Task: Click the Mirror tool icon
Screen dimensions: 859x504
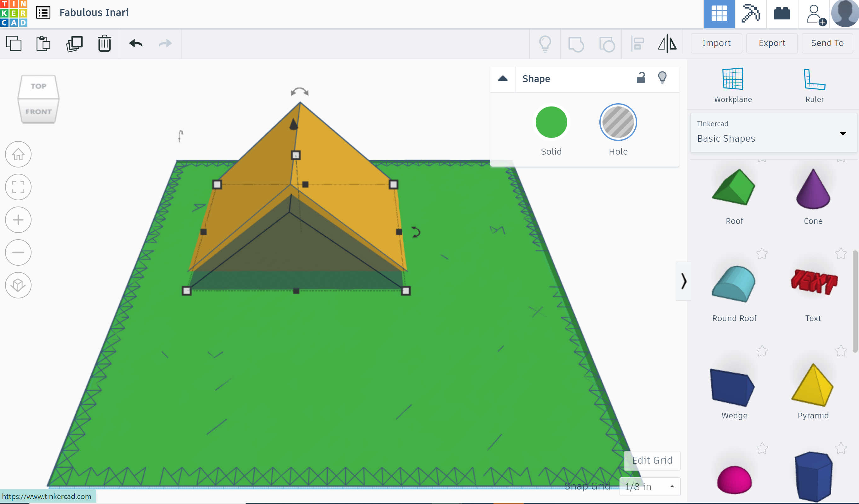Action: (667, 43)
